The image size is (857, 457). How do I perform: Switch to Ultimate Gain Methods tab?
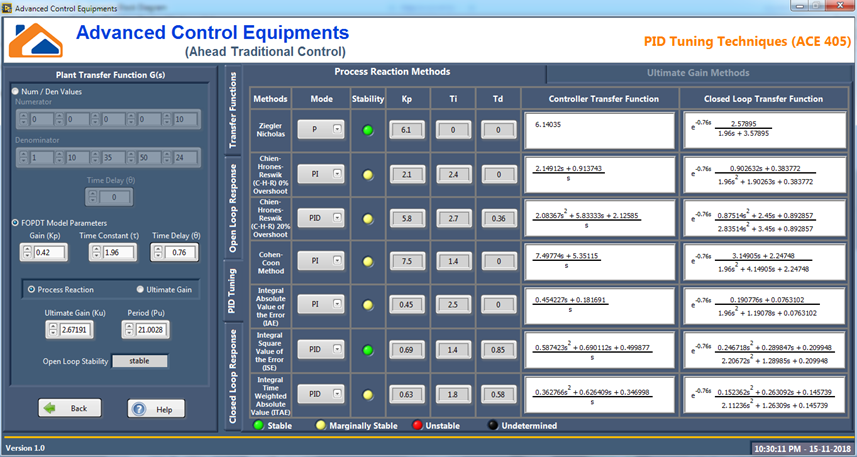click(x=698, y=73)
